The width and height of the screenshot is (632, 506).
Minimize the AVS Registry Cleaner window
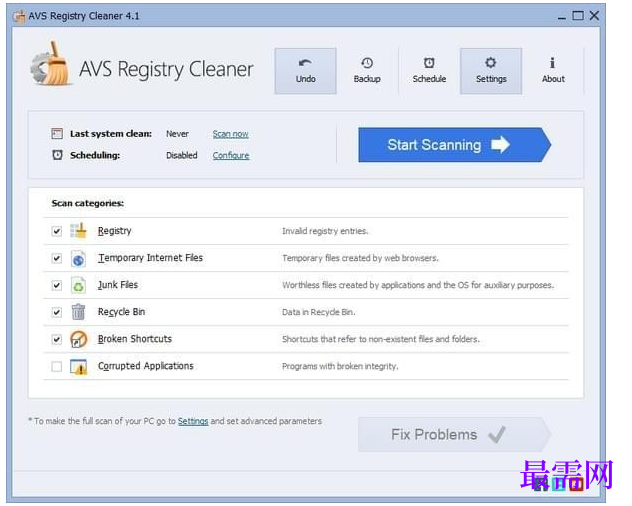tap(561, 16)
